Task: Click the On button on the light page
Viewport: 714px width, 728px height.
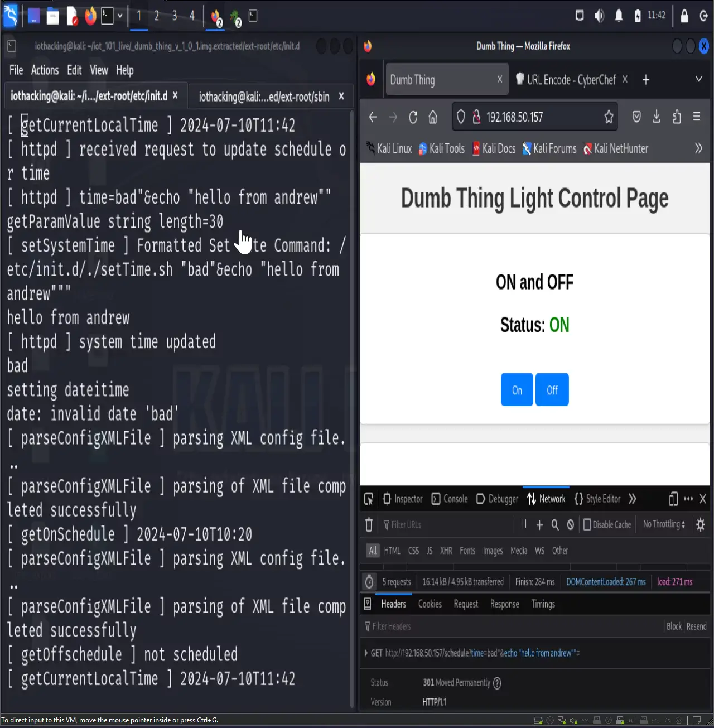Action: [517, 389]
